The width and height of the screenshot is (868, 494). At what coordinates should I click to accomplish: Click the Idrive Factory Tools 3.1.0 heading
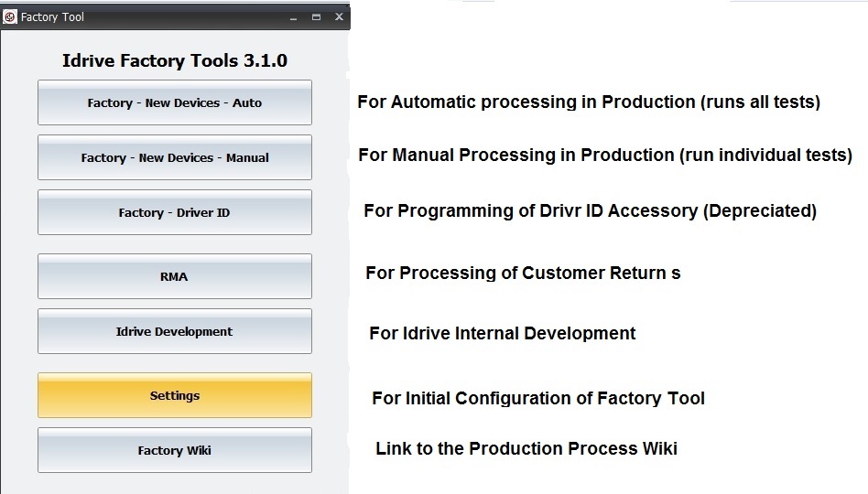pyautogui.click(x=174, y=61)
